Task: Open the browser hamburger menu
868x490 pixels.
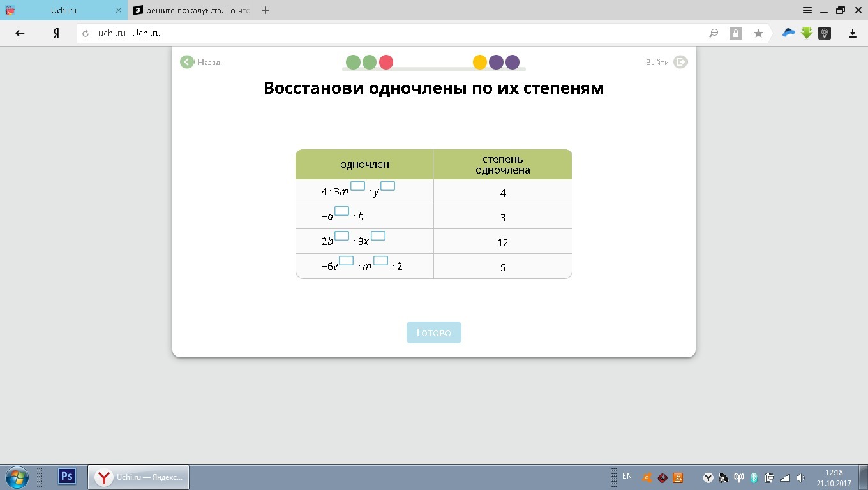Action: click(807, 10)
